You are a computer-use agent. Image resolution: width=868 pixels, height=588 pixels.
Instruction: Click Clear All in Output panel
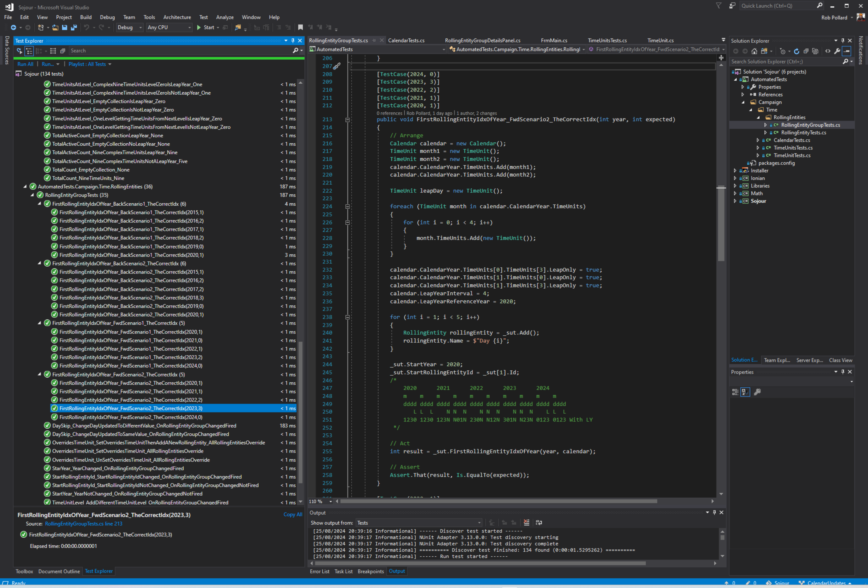(x=526, y=523)
